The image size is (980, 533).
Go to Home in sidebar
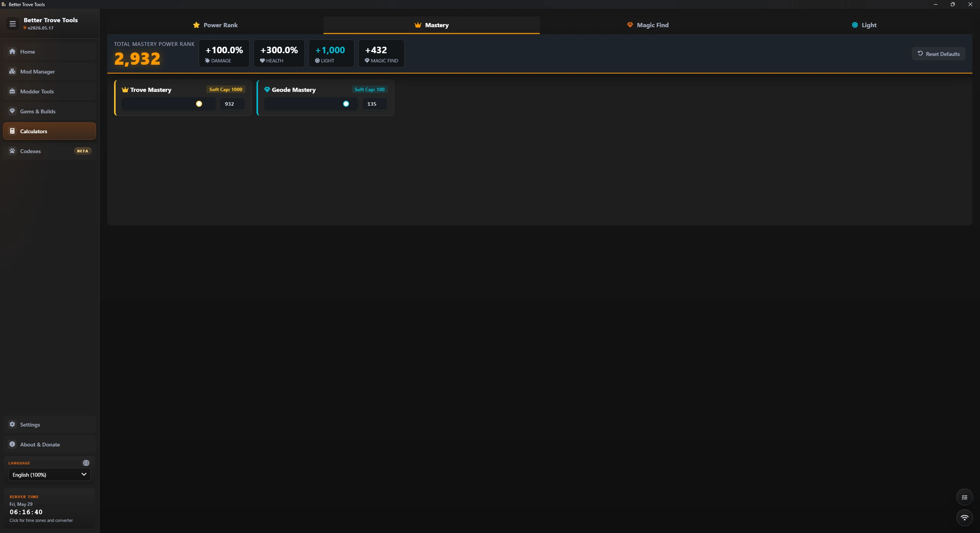click(49, 51)
